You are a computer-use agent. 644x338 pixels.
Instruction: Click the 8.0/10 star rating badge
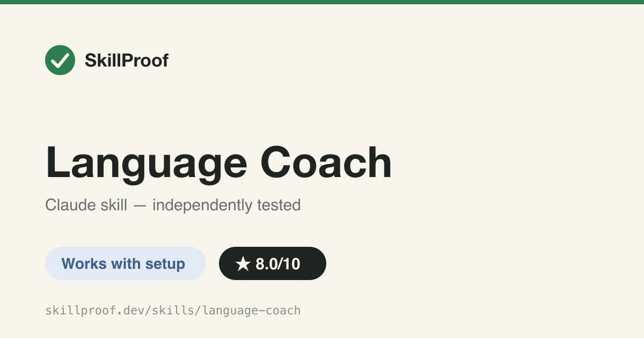[x=273, y=263]
